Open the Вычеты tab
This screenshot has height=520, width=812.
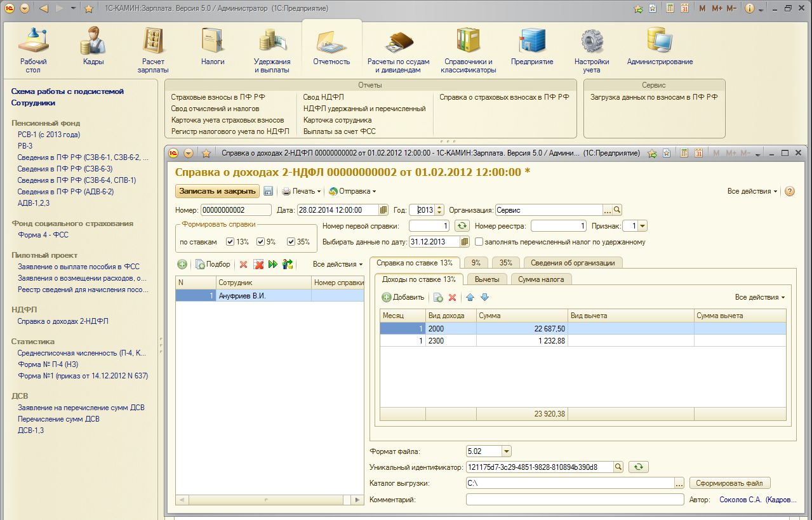[487, 279]
